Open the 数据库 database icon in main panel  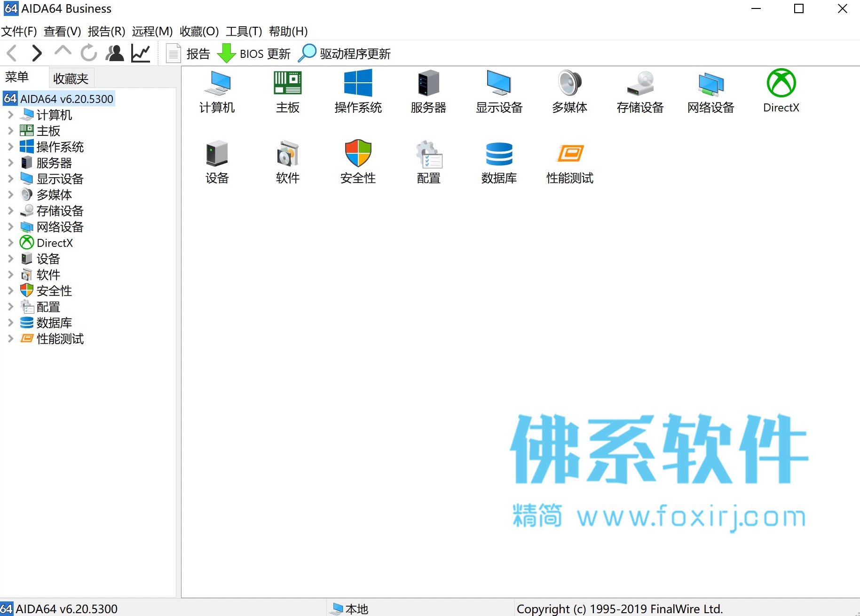tap(499, 154)
